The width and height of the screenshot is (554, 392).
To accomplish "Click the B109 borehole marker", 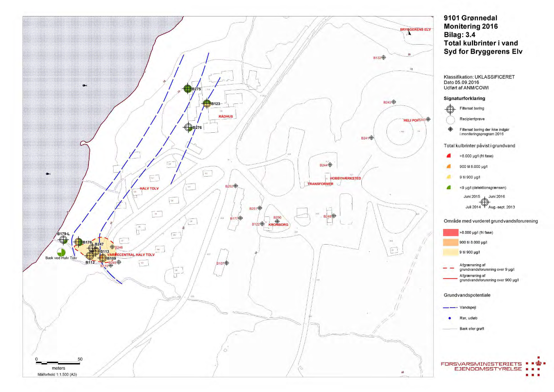I will point(102,258).
